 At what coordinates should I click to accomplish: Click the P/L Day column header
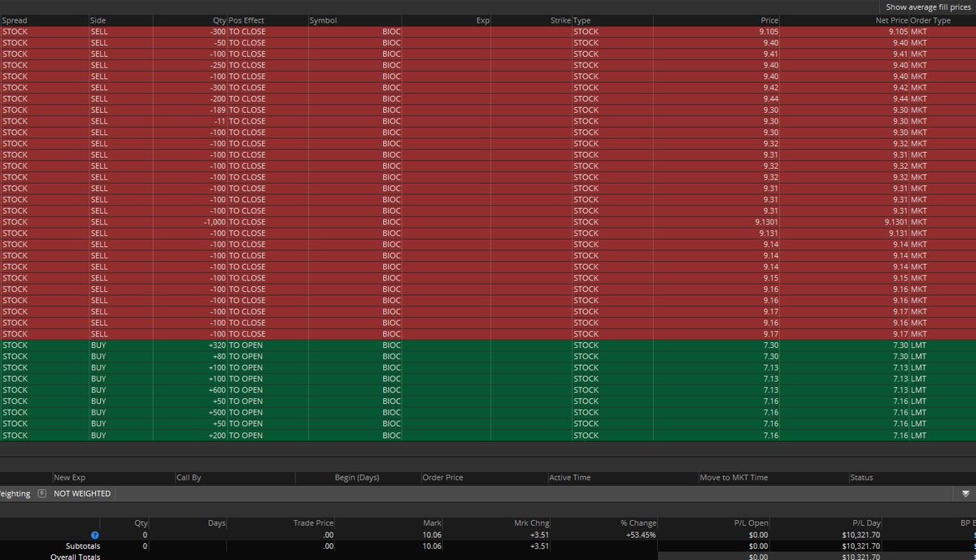tap(865, 523)
